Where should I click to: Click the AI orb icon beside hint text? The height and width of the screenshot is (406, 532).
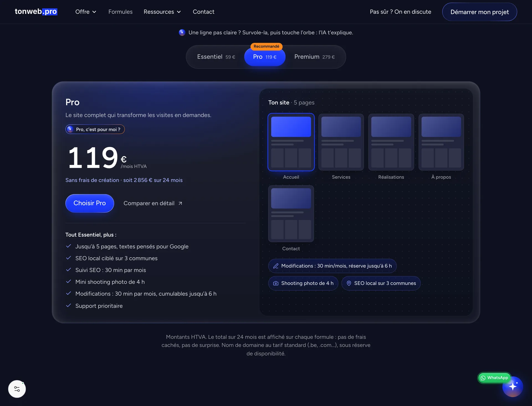click(x=182, y=32)
